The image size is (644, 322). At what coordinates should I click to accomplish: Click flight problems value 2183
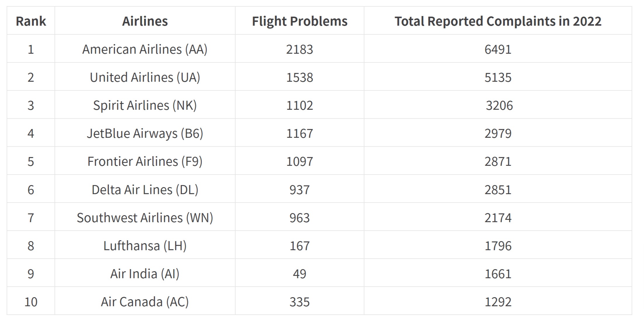click(300, 49)
